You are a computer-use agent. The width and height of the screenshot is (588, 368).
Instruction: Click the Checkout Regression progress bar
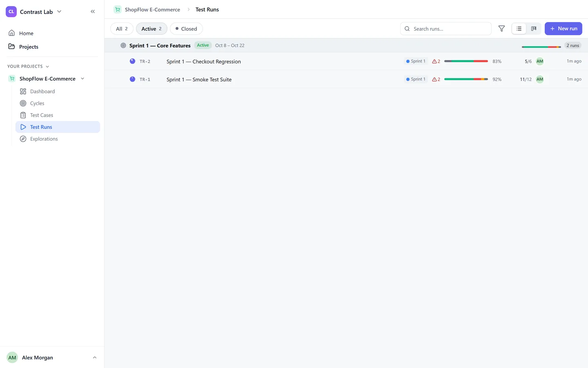(466, 61)
